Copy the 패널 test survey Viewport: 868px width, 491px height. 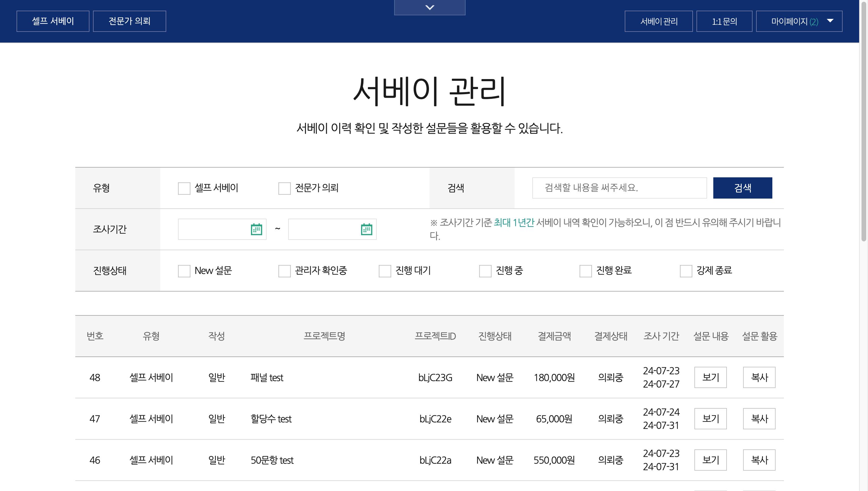(x=759, y=377)
